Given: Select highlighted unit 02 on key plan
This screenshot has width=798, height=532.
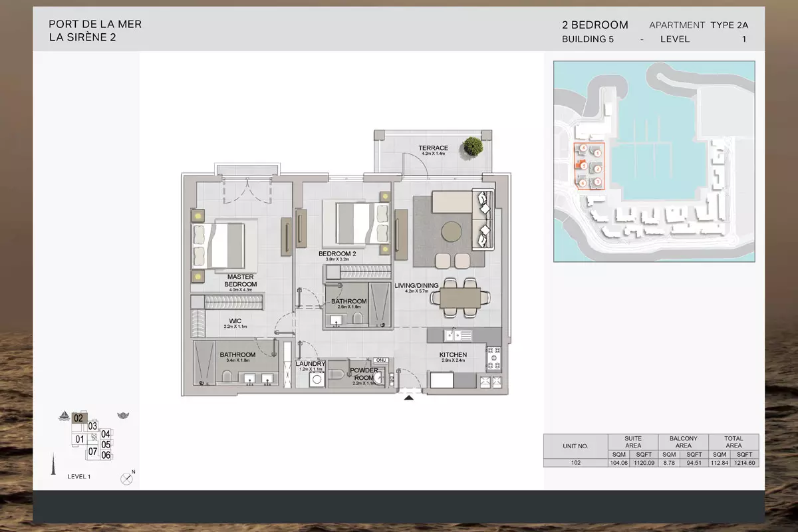Looking at the screenshot, I should pos(78,418).
